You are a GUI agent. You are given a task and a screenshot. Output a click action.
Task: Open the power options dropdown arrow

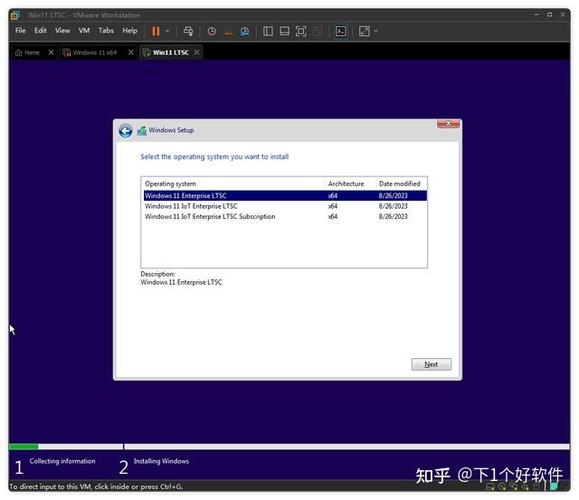tap(167, 31)
